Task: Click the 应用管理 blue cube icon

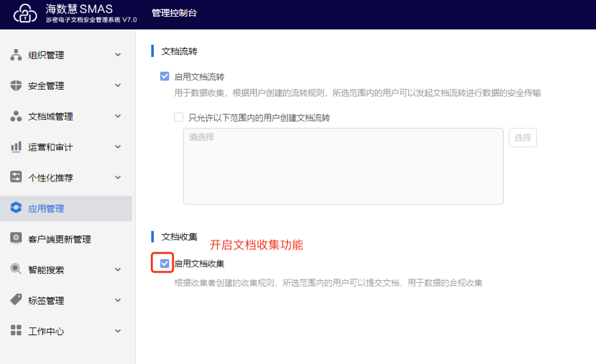Action: point(16,208)
